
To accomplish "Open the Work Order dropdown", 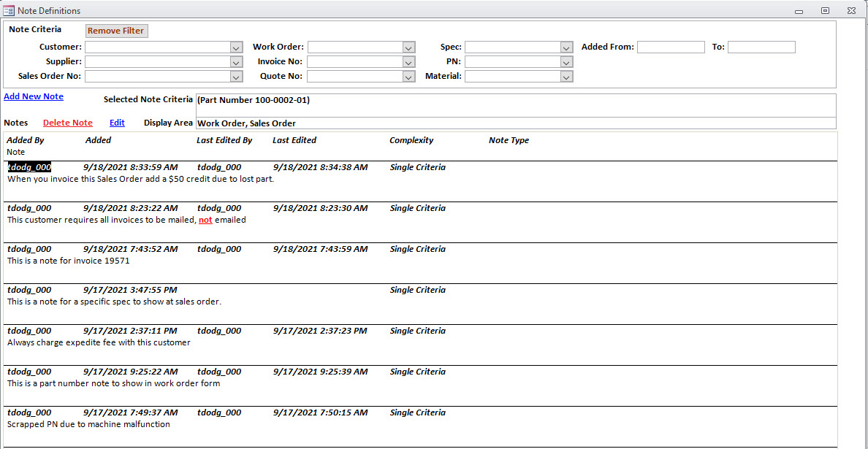I will coord(408,47).
